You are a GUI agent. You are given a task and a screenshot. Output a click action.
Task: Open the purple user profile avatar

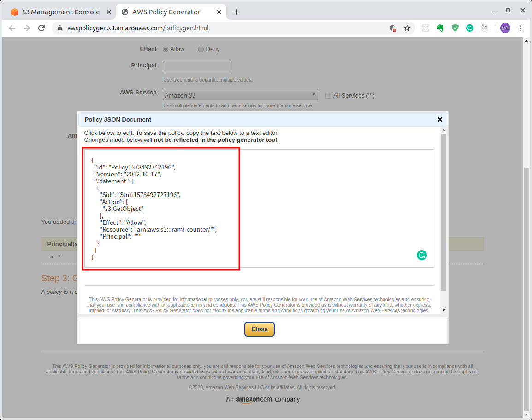pyautogui.click(x=505, y=28)
